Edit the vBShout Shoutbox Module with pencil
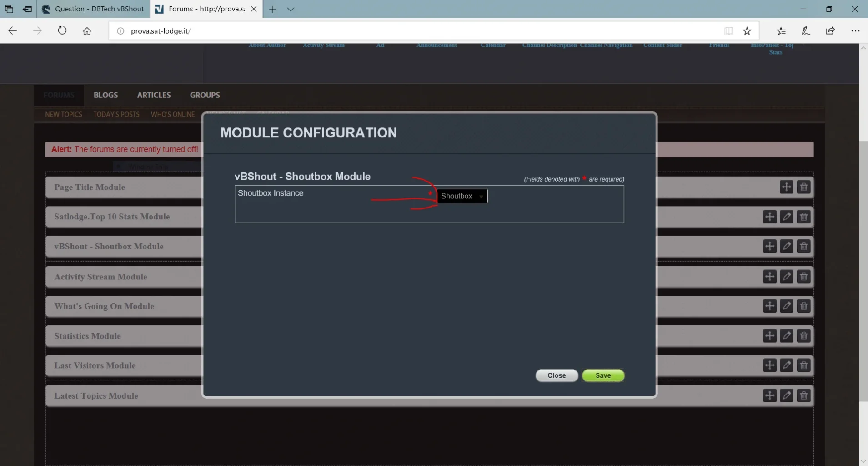This screenshot has height=466, width=868. 786,246
